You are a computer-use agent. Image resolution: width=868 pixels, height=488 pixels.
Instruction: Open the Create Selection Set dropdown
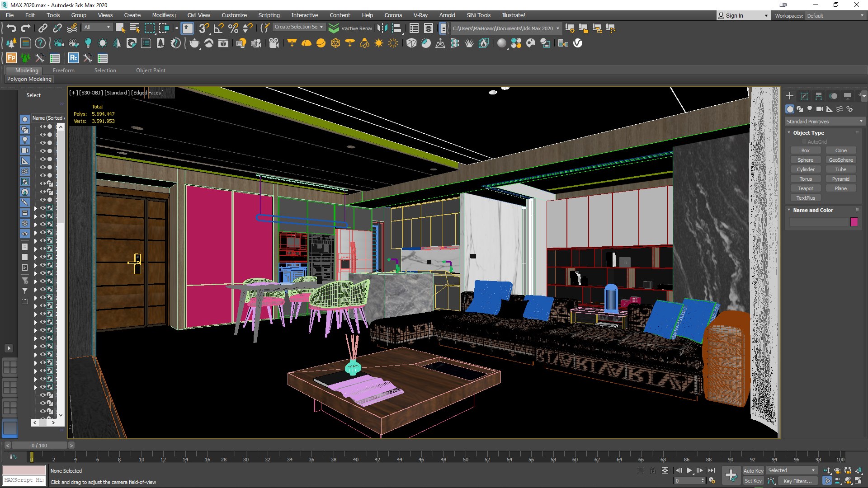click(x=299, y=27)
